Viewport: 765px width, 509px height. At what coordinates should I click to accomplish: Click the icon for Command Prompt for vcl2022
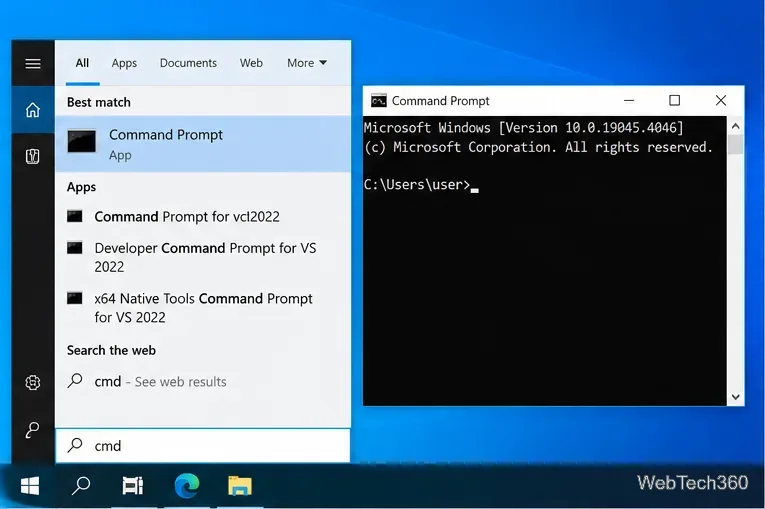click(75, 216)
